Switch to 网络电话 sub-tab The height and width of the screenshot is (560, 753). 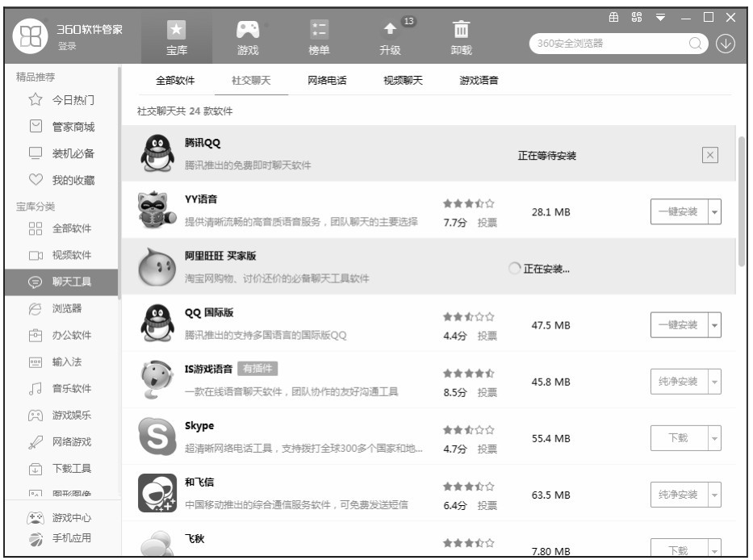[327, 80]
